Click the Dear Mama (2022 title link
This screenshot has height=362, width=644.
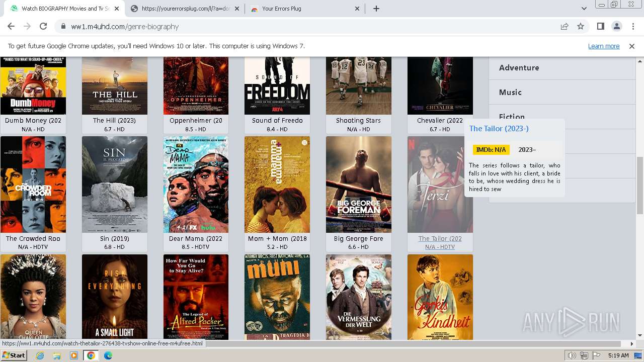(x=196, y=239)
